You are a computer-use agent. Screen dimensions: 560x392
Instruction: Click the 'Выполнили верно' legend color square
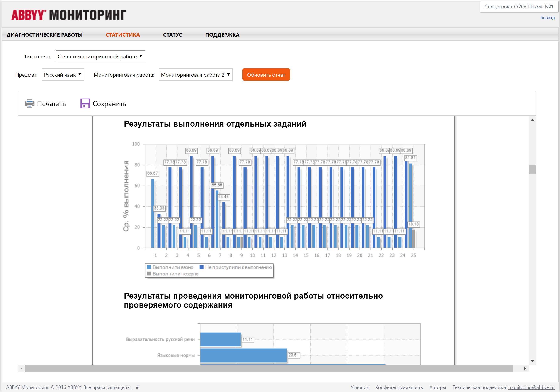149,267
